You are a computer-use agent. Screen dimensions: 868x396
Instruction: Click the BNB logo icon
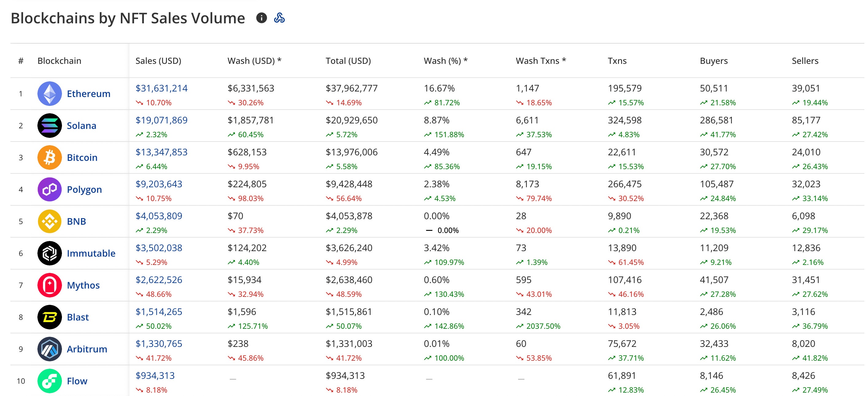coord(49,221)
